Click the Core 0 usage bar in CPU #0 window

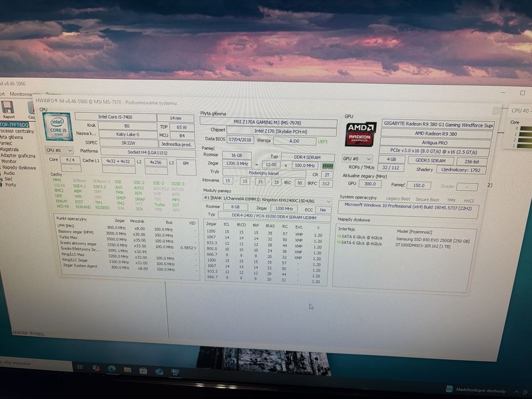(x=526, y=128)
